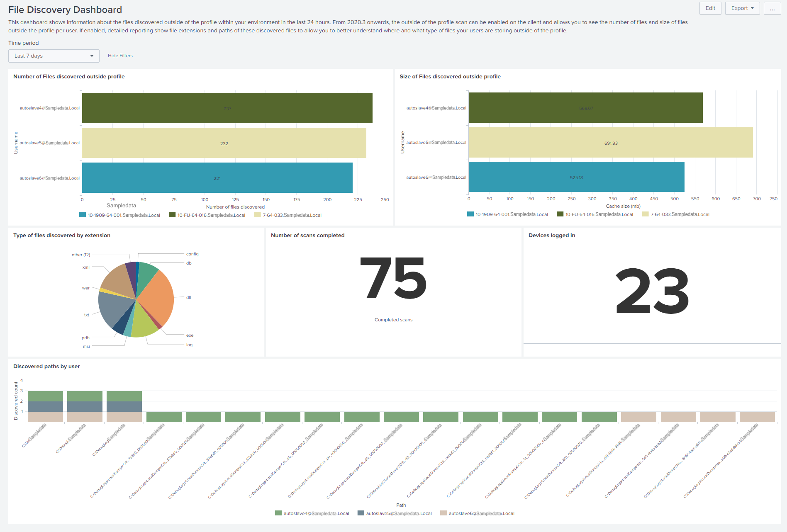Click 'Discovered paths by user' panel title
The width and height of the screenshot is (787, 532).
click(46, 367)
